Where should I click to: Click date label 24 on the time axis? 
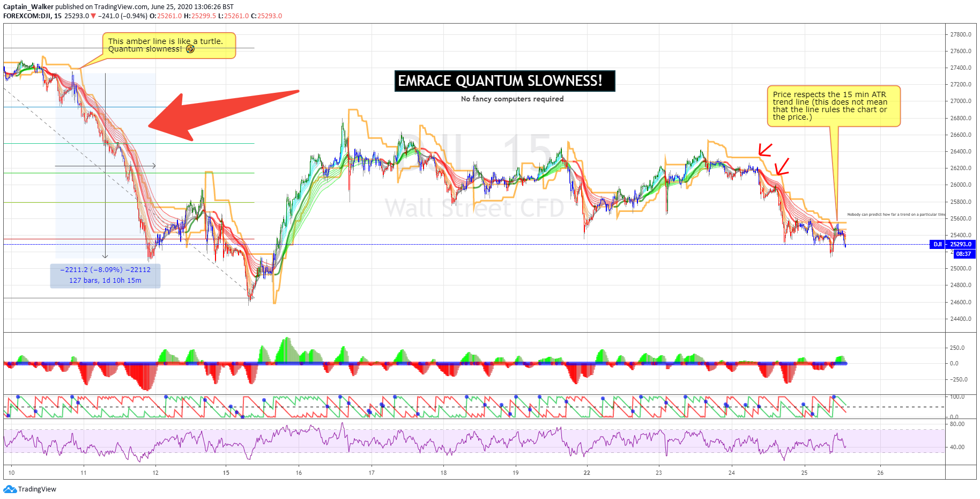[732, 473]
